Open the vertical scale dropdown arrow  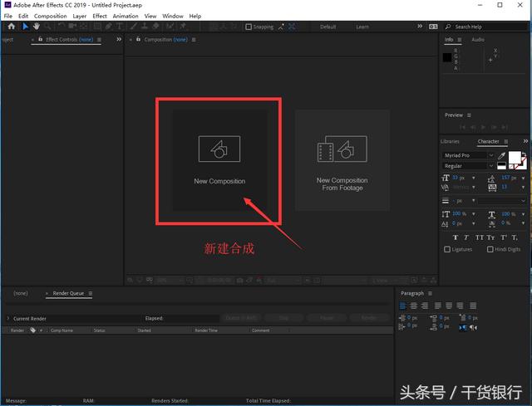(x=474, y=214)
